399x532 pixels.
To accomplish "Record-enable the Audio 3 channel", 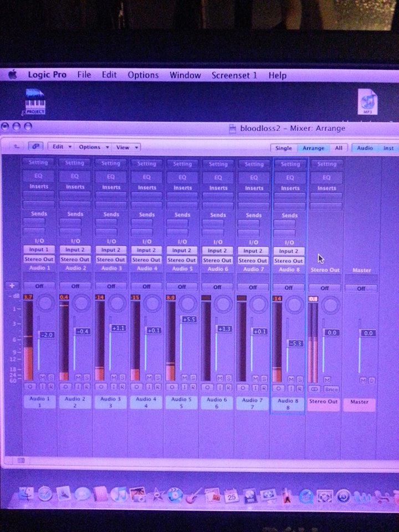I will pos(122,386).
